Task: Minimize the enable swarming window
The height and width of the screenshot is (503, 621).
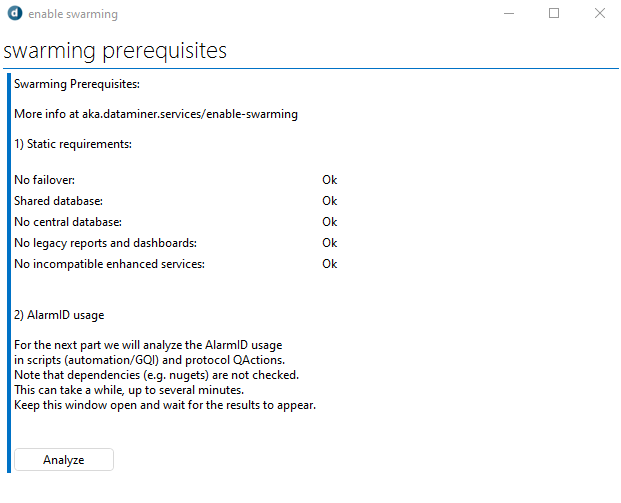Action: [x=509, y=13]
